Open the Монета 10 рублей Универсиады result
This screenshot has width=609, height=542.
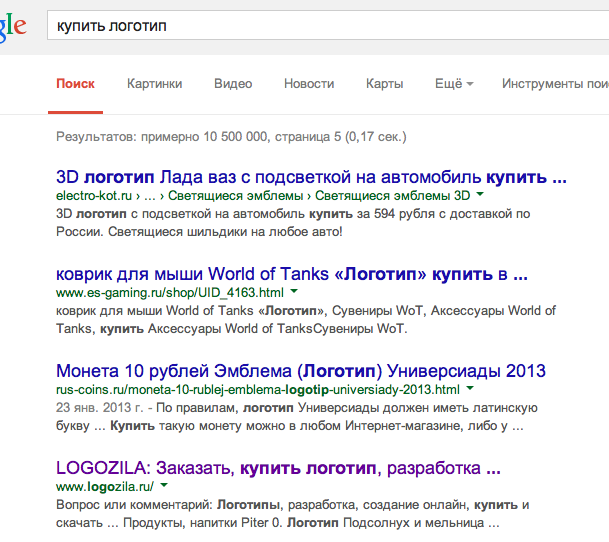tap(301, 371)
